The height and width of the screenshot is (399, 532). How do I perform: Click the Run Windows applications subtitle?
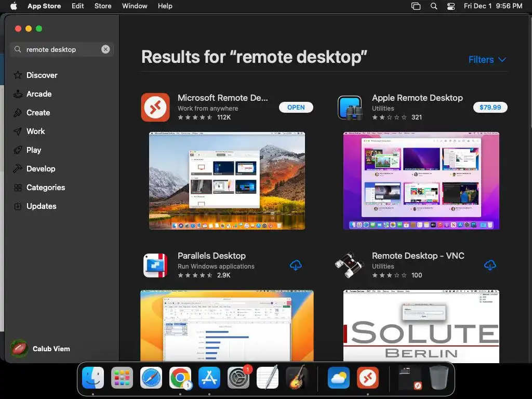coord(216,267)
